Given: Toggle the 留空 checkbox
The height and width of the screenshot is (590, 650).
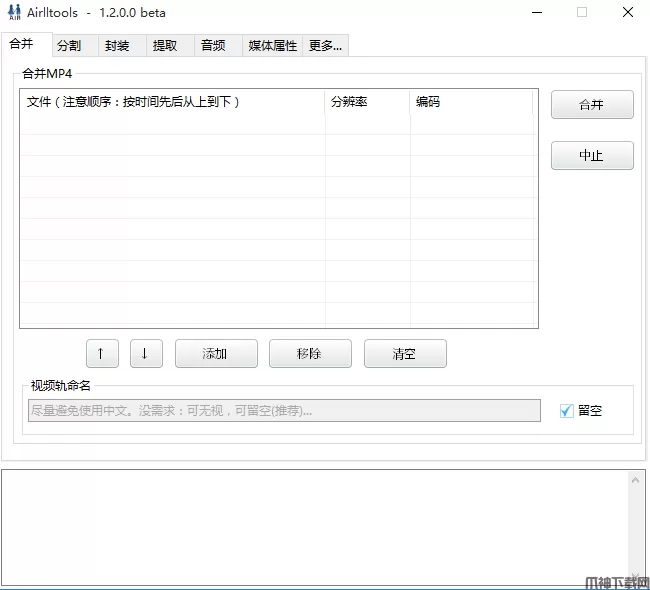Looking at the screenshot, I should click(567, 410).
